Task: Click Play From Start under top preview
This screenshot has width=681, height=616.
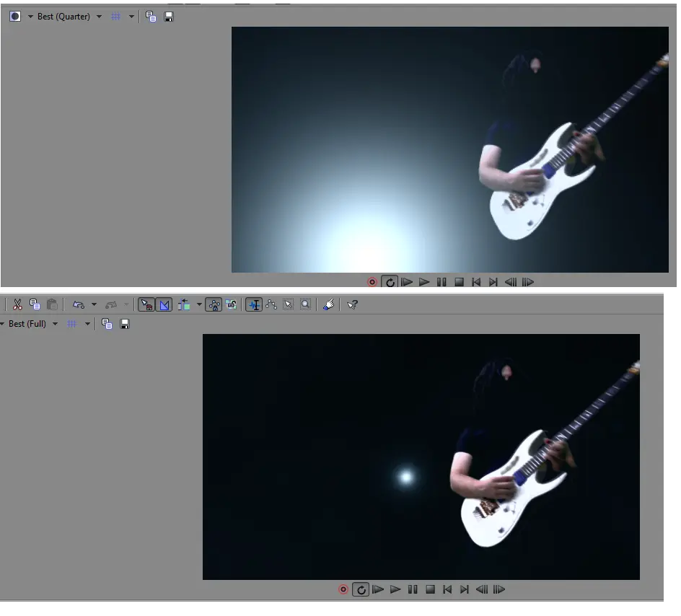Action: pyautogui.click(x=407, y=282)
